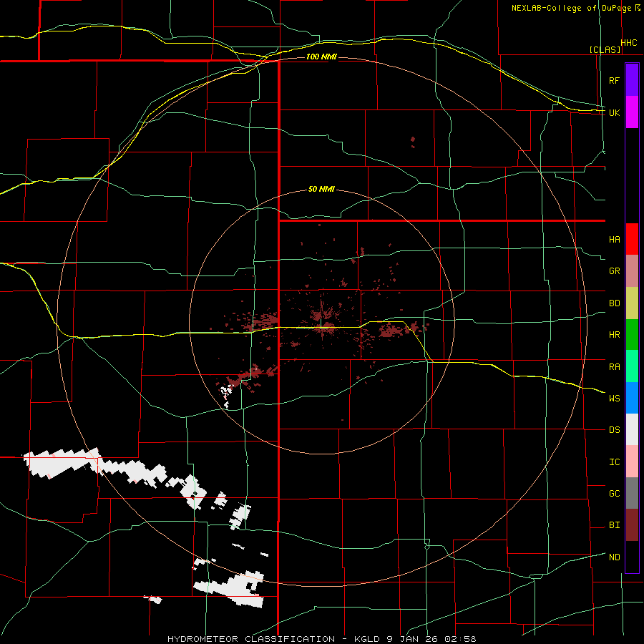Click the HA red legend swatch
This screenshot has height=644, width=644.
pyautogui.click(x=632, y=239)
